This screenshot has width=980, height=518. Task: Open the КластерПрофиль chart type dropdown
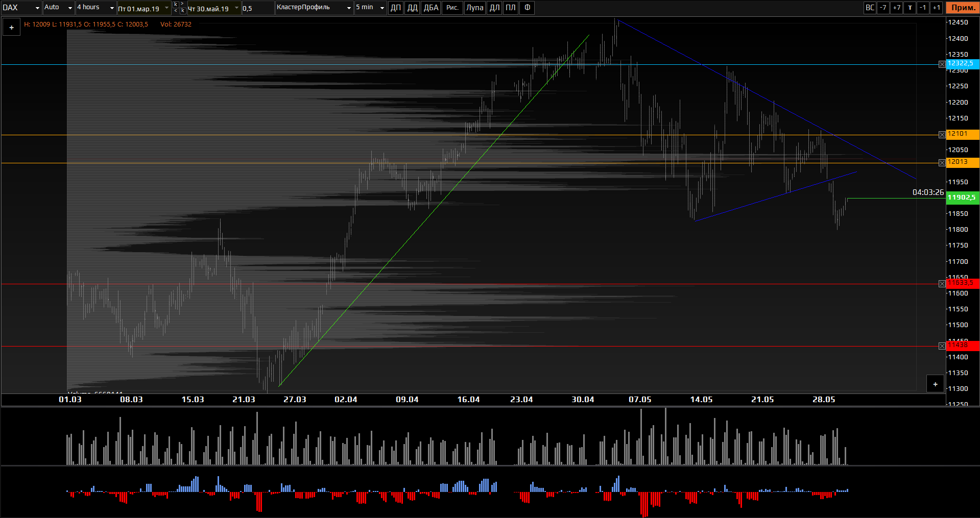pos(314,8)
